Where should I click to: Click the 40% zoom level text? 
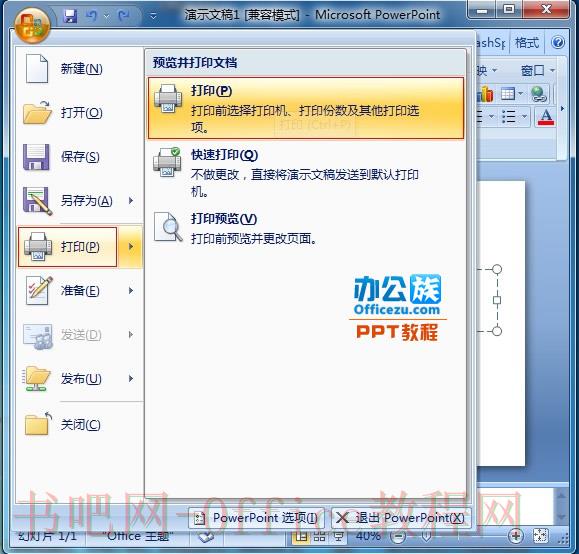[x=368, y=536]
